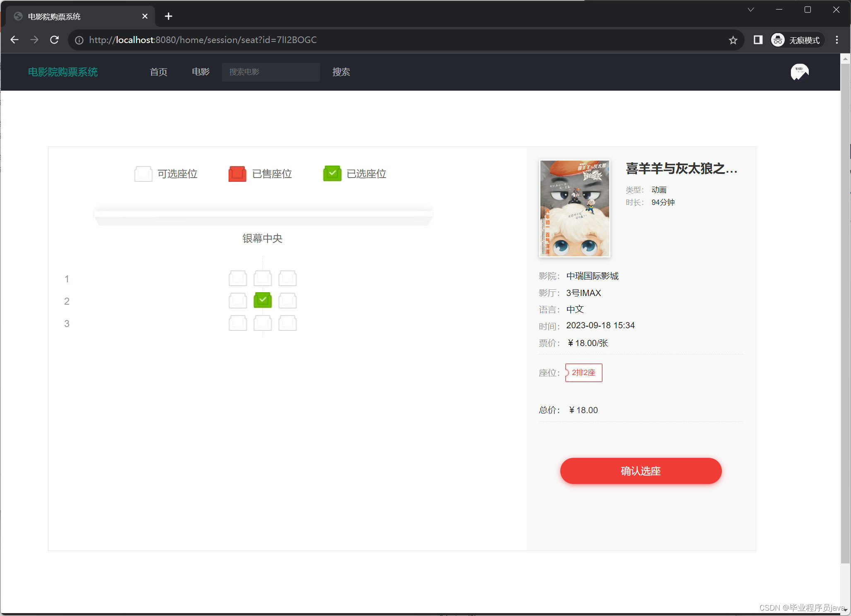The width and height of the screenshot is (851, 616).
Task: Open the 电影 movies menu item
Action: [201, 72]
